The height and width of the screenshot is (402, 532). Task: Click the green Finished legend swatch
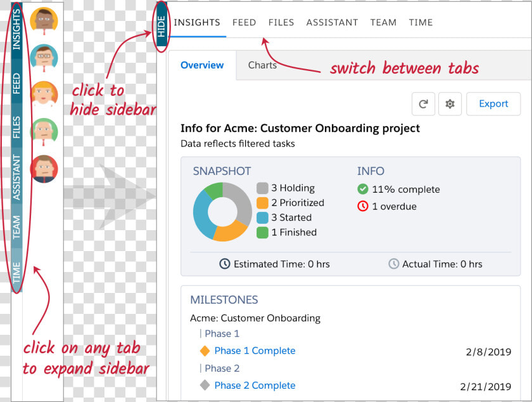pyautogui.click(x=262, y=233)
